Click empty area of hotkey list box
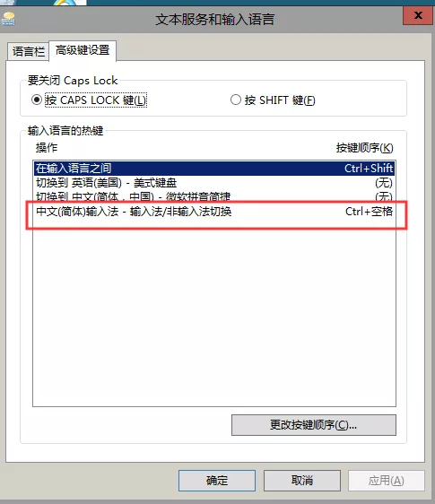Screen dimensions: 435x504 point(214,315)
